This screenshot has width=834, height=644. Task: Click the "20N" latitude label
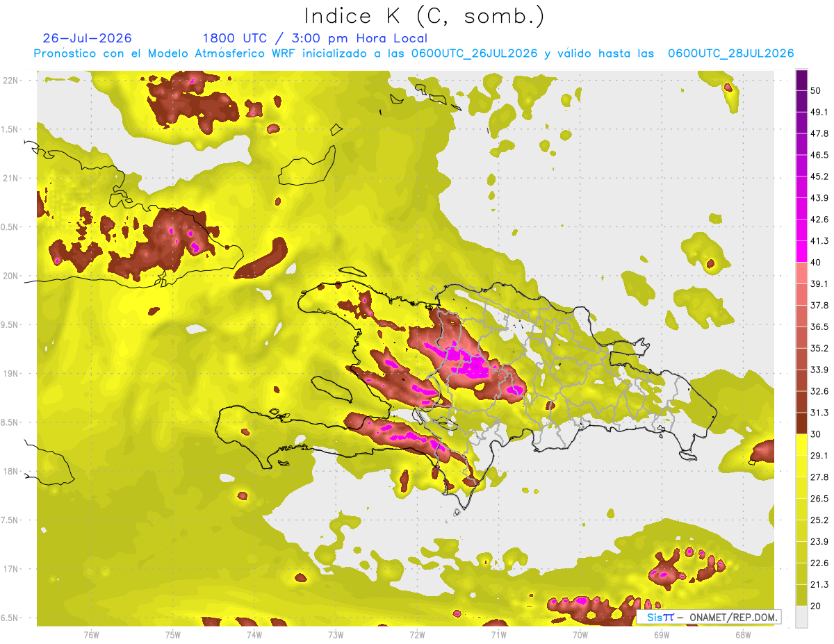[12, 276]
